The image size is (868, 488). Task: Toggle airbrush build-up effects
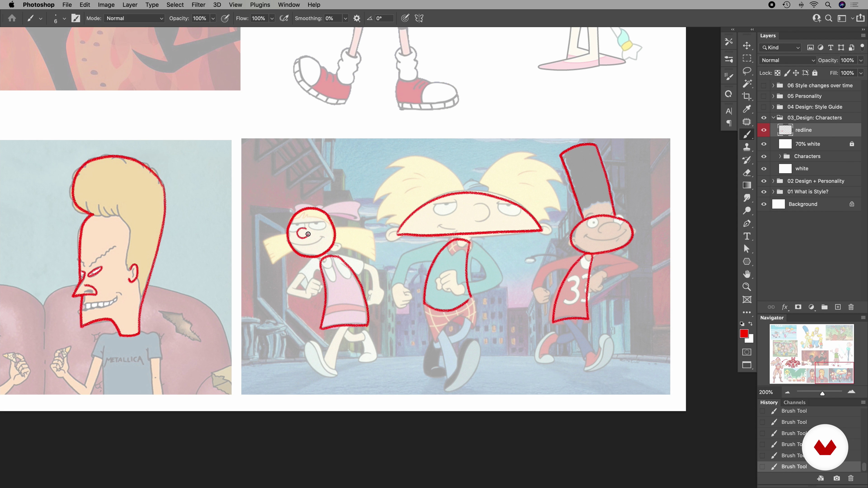(x=284, y=18)
